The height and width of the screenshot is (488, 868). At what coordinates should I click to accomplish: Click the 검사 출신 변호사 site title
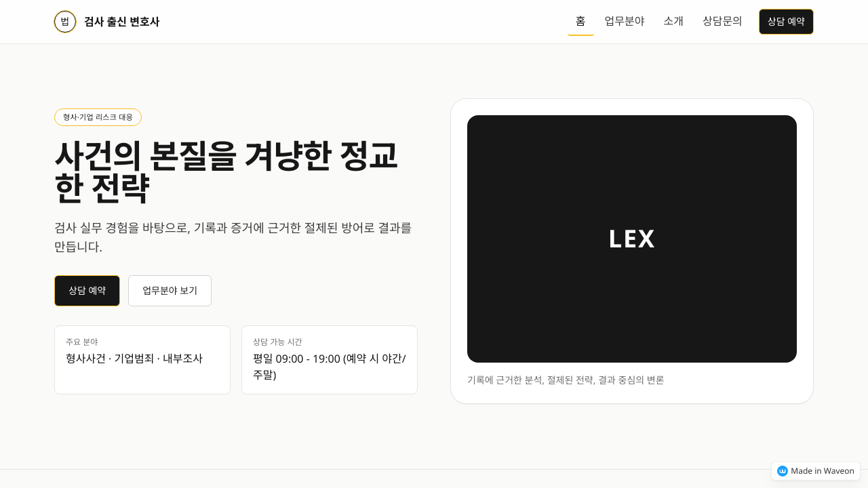[121, 22]
